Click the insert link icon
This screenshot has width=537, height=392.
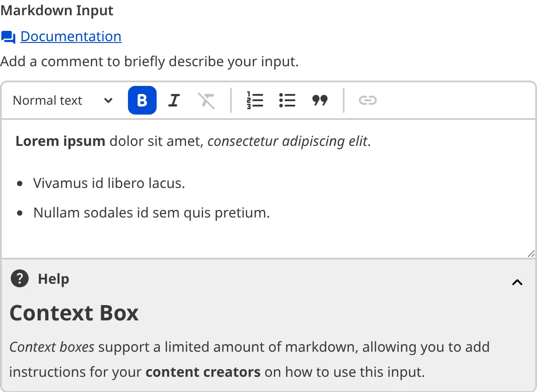click(368, 100)
